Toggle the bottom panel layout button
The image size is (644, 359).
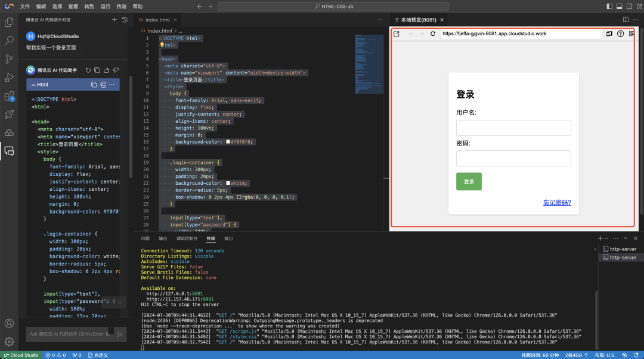point(620,6)
